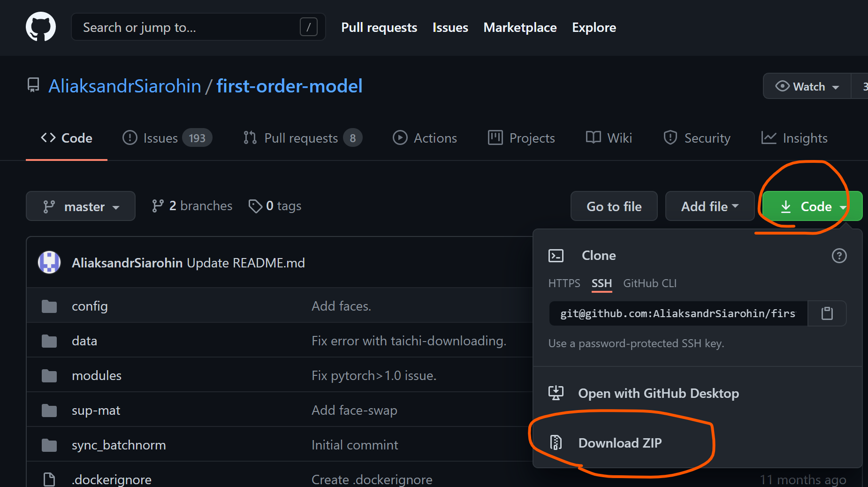Switch to the Code repository tab
The width and height of the screenshot is (868, 487).
click(x=67, y=138)
